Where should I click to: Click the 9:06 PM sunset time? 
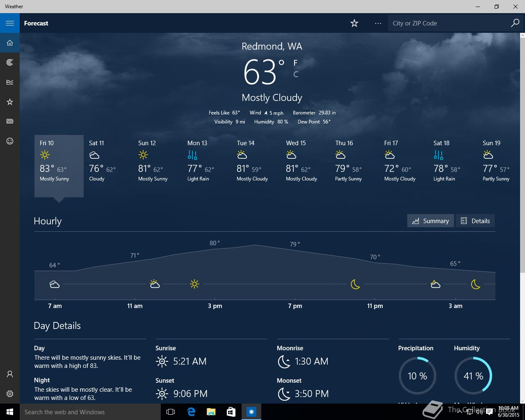tap(190, 394)
